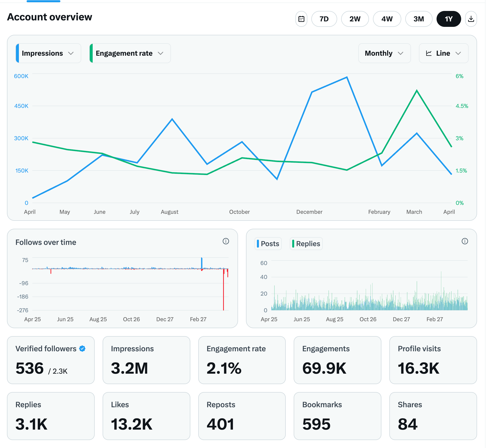Select the active 1Y time range
Image resolution: width=486 pixels, height=448 pixels.
click(448, 19)
